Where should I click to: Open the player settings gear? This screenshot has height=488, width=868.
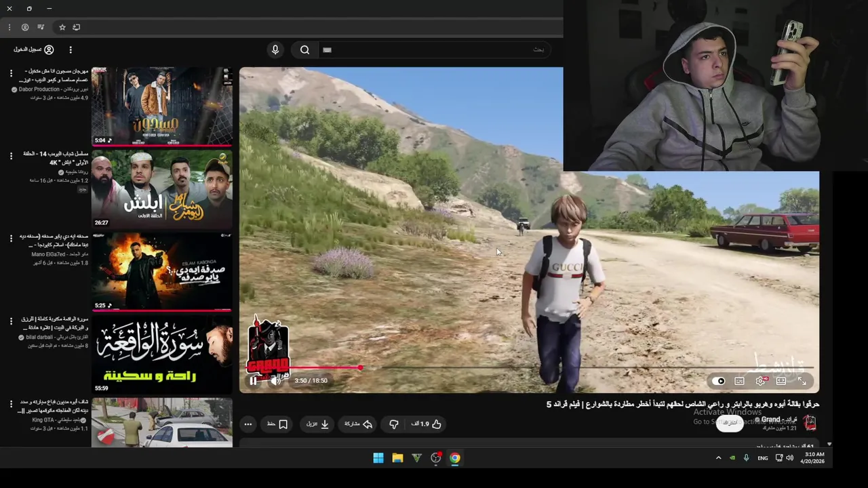tap(760, 381)
